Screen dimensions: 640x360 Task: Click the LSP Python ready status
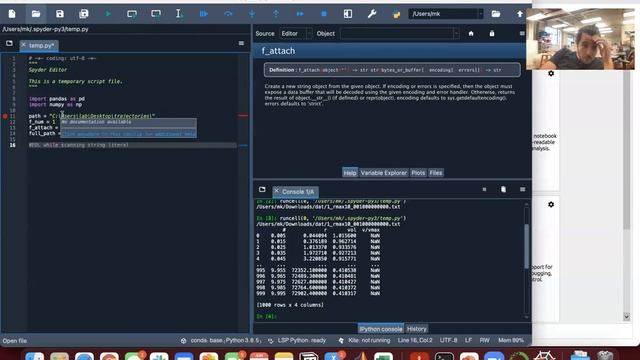(x=297, y=340)
